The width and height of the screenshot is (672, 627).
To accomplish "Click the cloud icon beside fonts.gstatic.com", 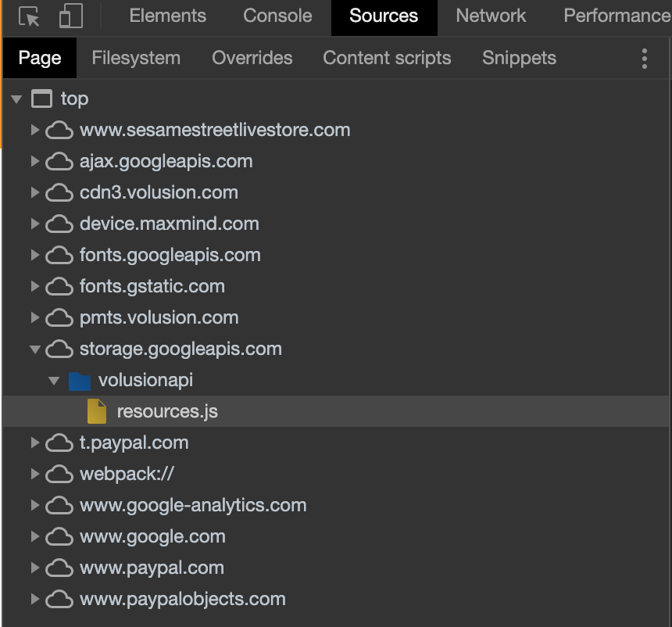I will (59, 287).
